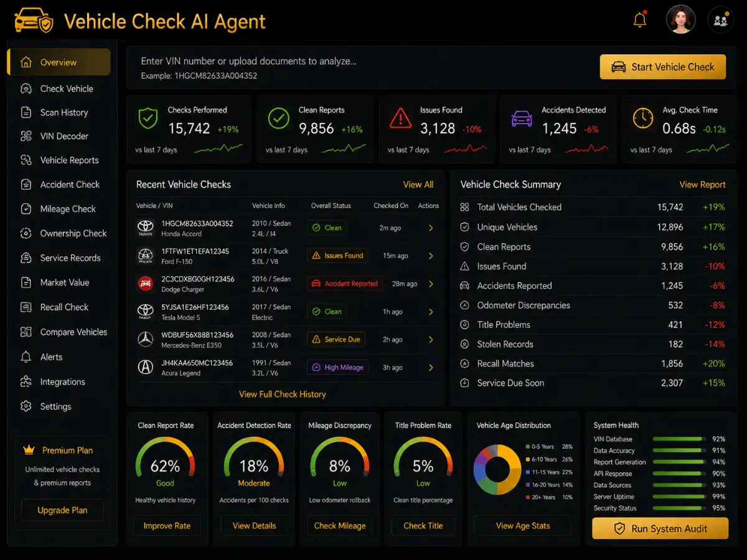Image resolution: width=747 pixels, height=560 pixels.
Task: Click the Vehicle Age Distribution donut chart
Action: point(497,470)
